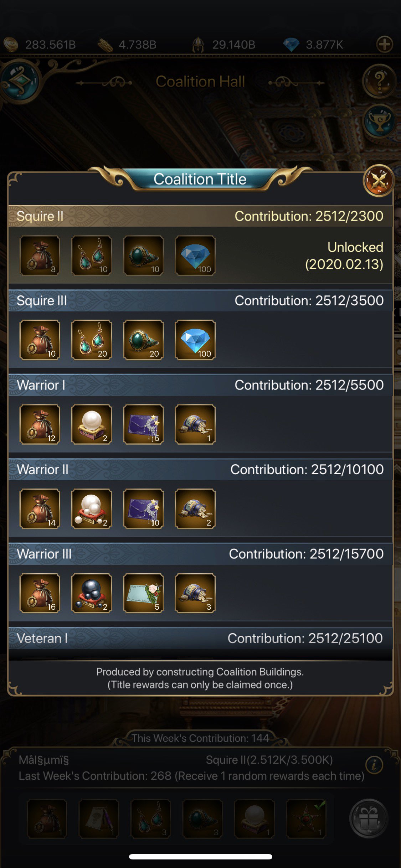The image size is (401, 868).
Task: Tap Squire III earrings reward with 20
Action: [x=92, y=340]
